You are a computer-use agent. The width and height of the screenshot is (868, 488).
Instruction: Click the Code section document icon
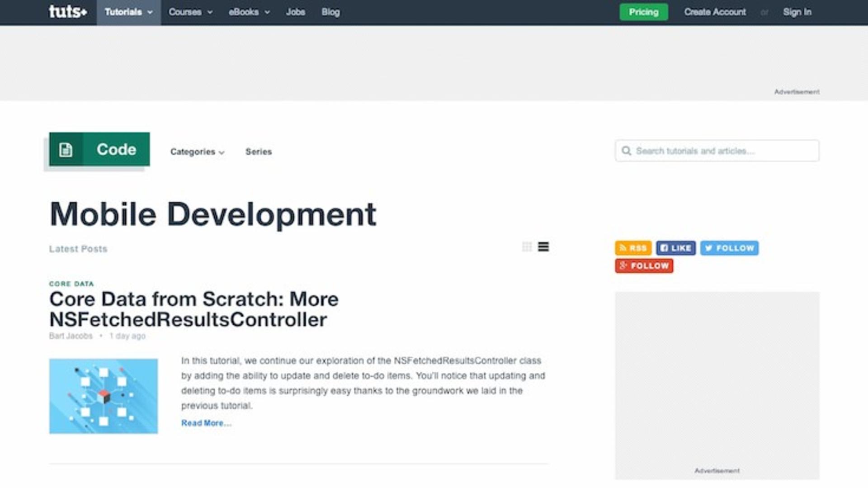66,149
